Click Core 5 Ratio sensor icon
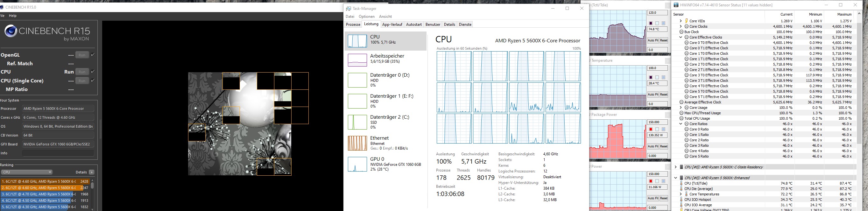The image size is (868, 211). (686, 156)
